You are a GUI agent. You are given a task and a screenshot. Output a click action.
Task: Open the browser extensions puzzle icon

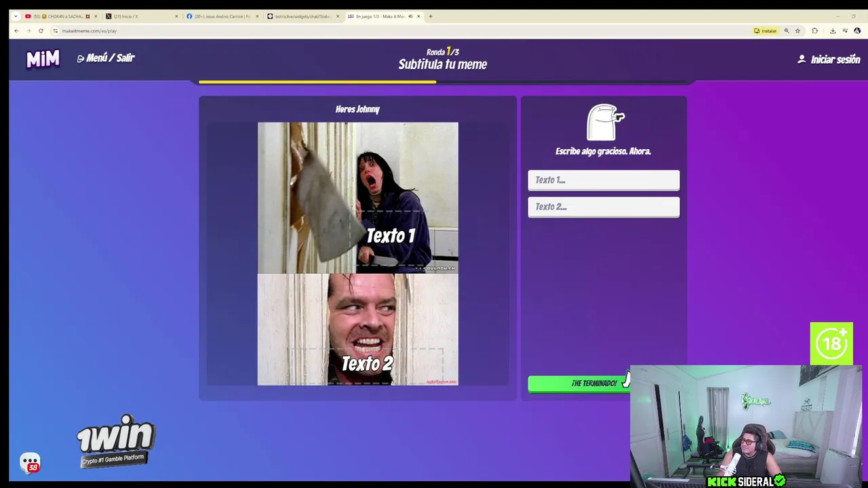click(814, 30)
